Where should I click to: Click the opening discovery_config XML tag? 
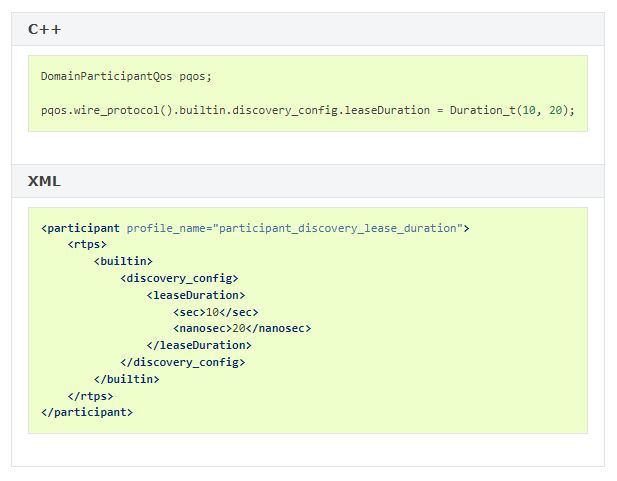click(x=179, y=278)
